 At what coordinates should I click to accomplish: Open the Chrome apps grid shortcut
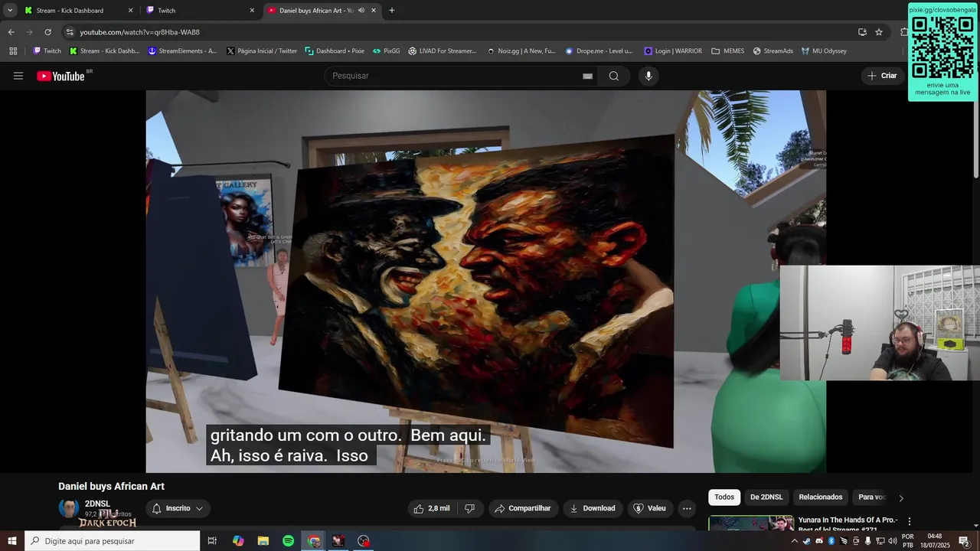pyautogui.click(x=13, y=51)
